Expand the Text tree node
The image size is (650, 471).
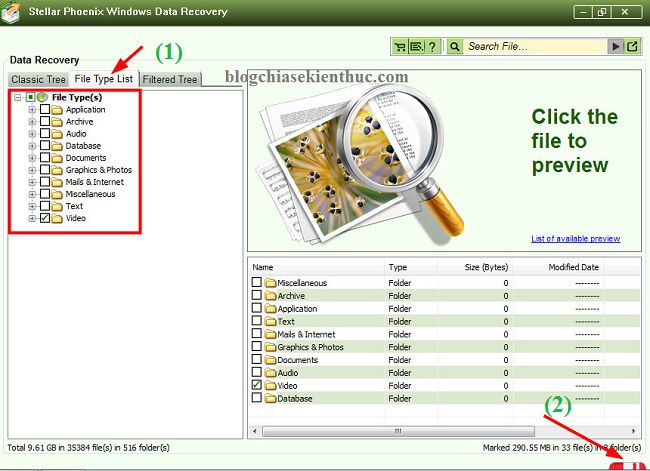click(32, 206)
